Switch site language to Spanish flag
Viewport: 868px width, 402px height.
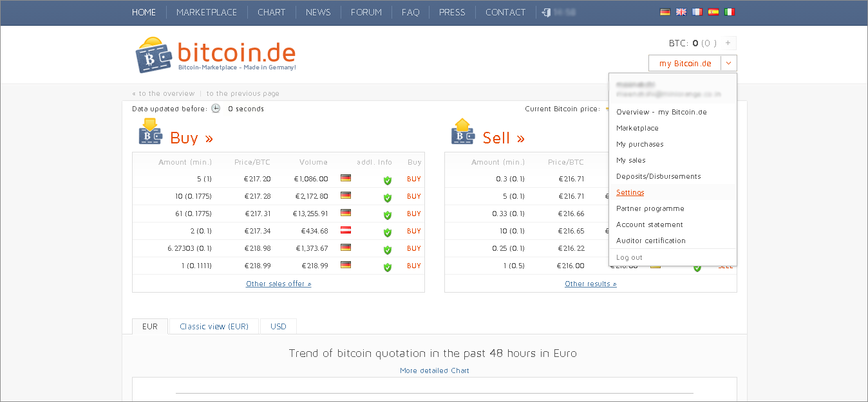pyautogui.click(x=713, y=12)
